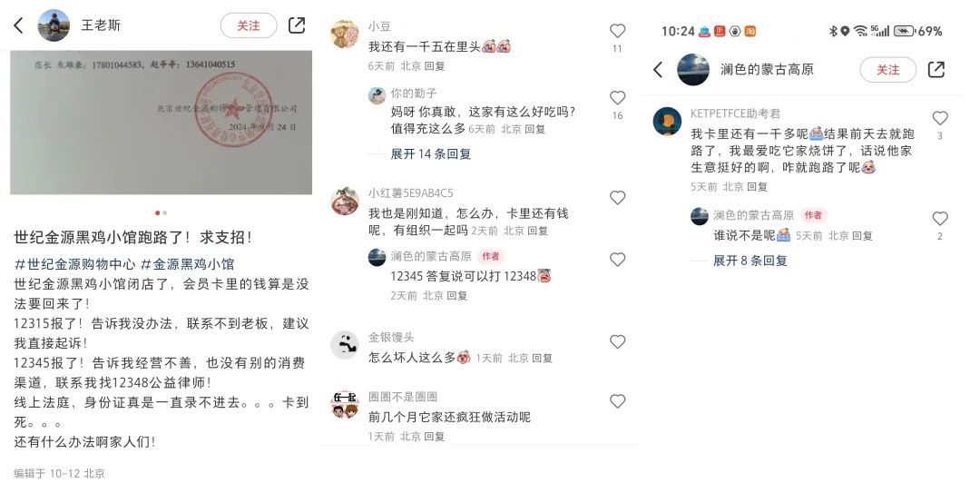This screenshot has width=980, height=493.
Task: Like 你的勤子 reply with 16 likes
Action: tap(618, 97)
